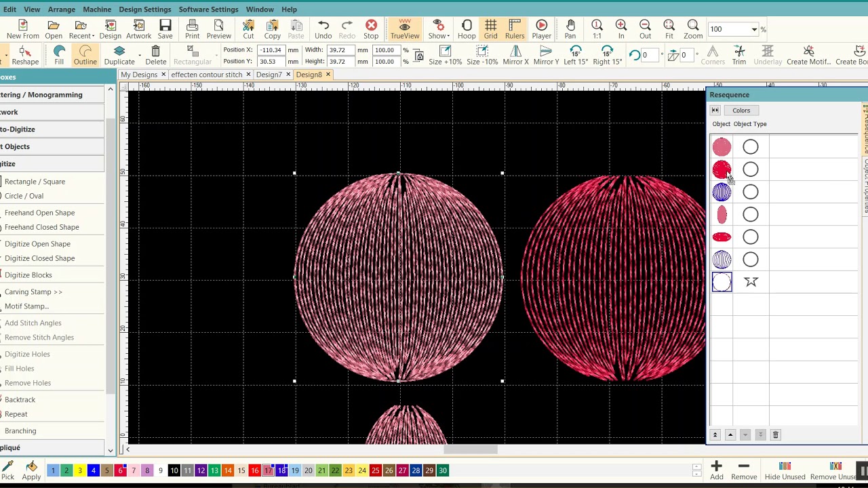Viewport: 868px width, 488px height.
Task: Select the Zoom box tool
Action: [x=693, y=29]
